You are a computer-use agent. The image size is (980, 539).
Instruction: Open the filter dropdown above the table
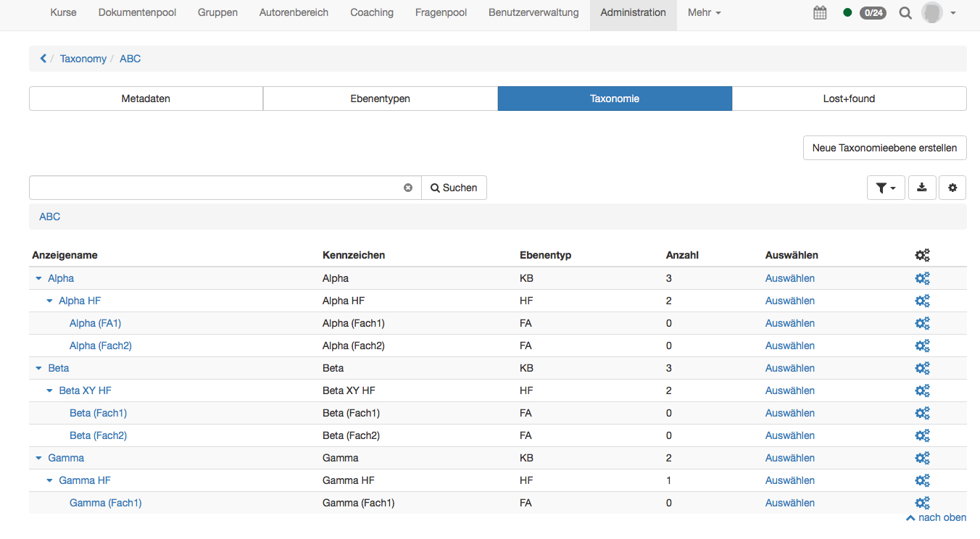click(886, 187)
